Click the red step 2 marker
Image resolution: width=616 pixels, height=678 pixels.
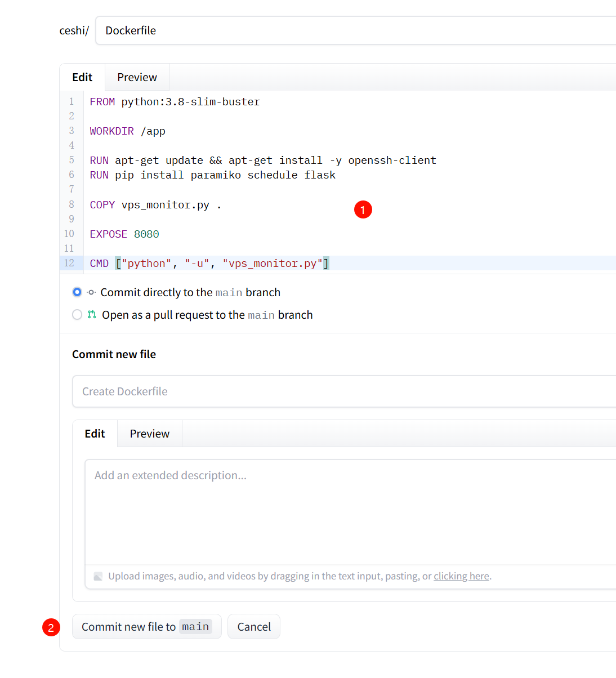tap(51, 627)
